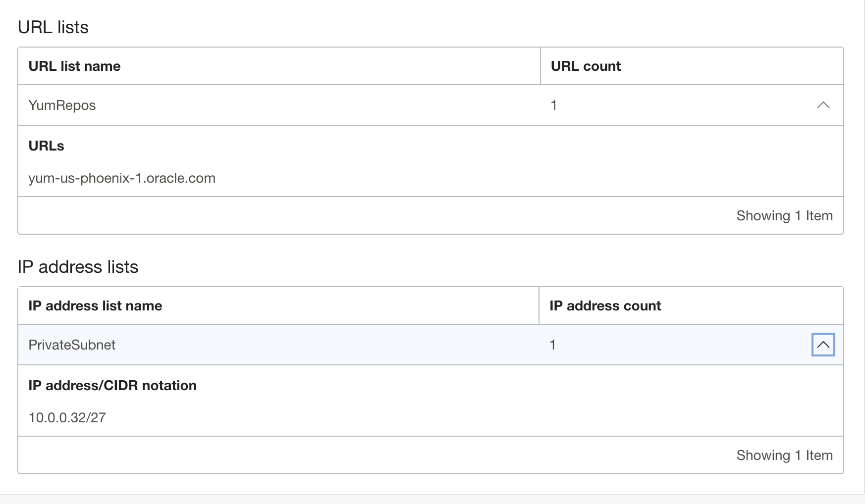The height and width of the screenshot is (504, 865).
Task: Click the IP address lists section heading
Action: click(x=78, y=267)
